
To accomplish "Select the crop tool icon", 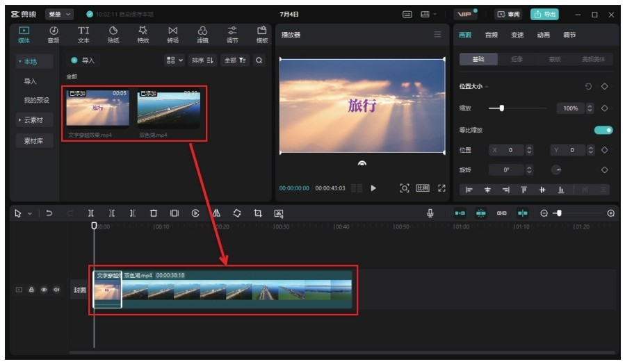I will [258, 213].
